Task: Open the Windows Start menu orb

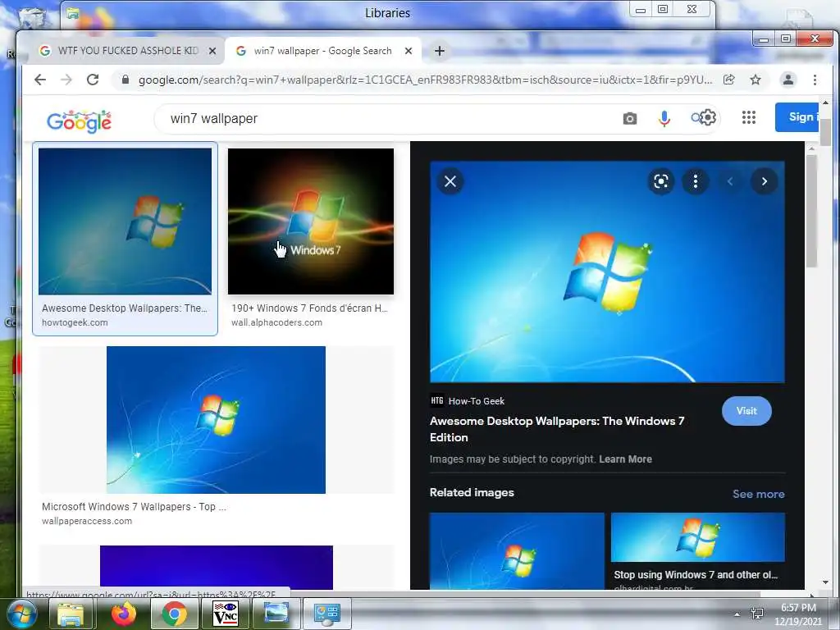Action: pos(21,614)
